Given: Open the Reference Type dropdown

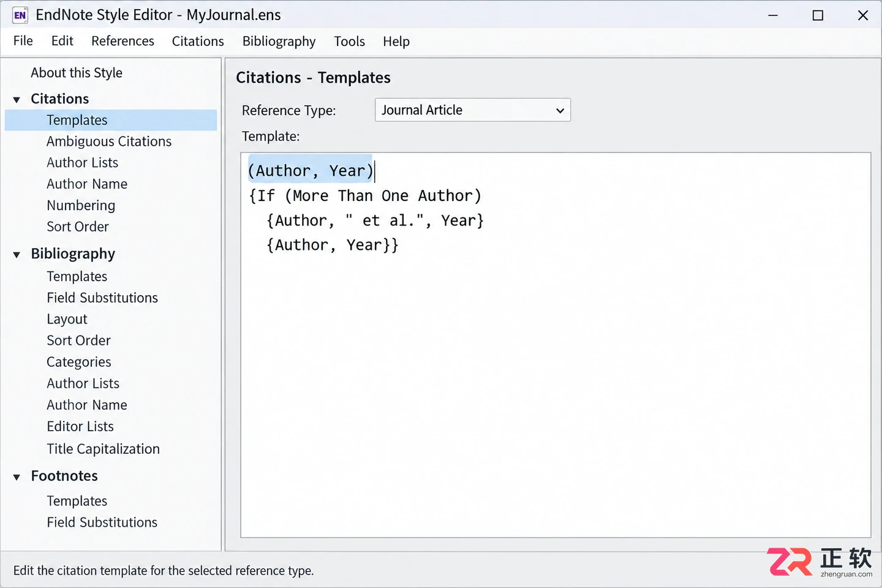Looking at the screenshot, I should (472, 110).
